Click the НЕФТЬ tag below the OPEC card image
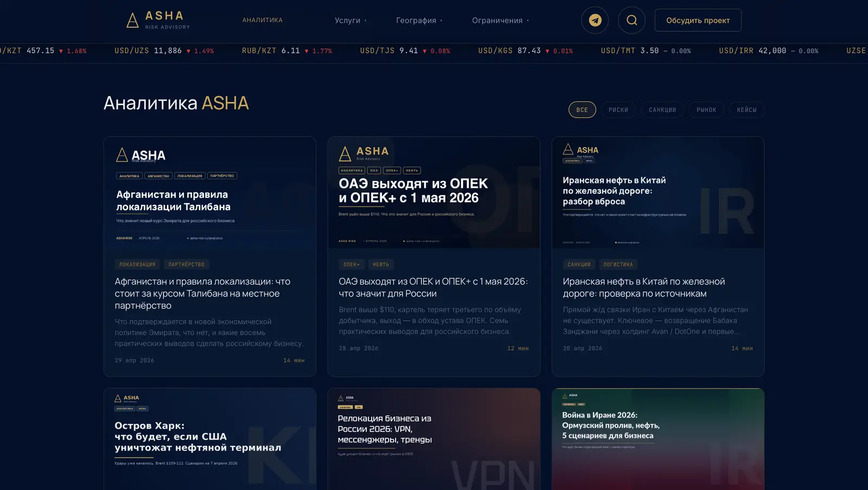Image resolution: width=868 pixels, height=490 pixels. 381,265
